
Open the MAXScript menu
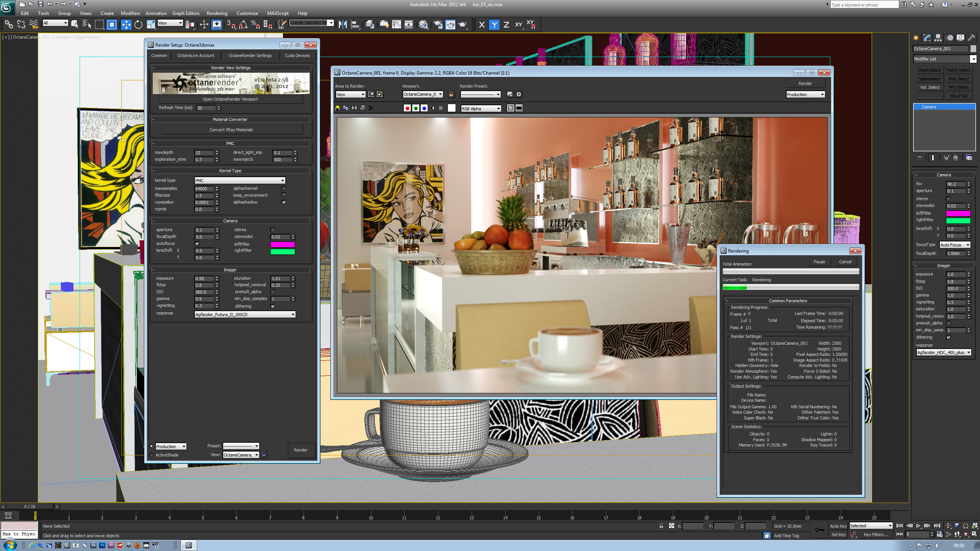(278, 13)
